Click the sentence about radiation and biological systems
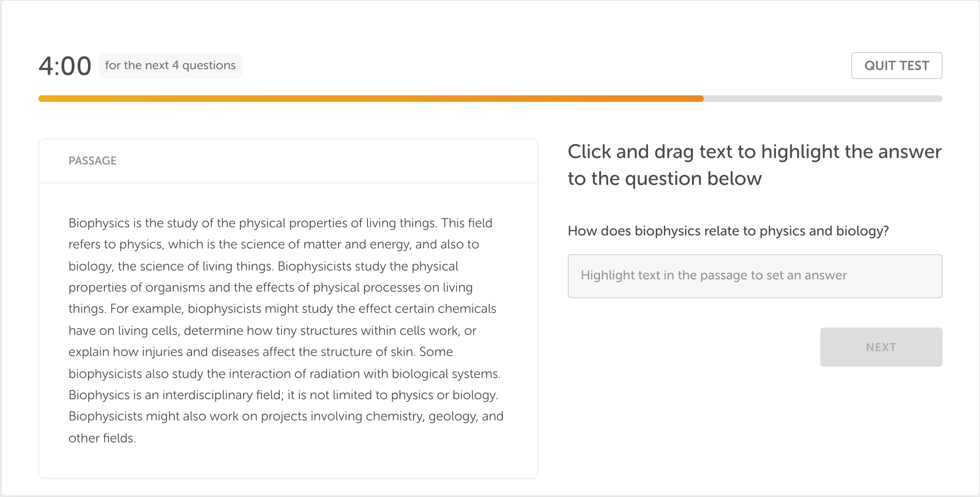 point(285,373)
